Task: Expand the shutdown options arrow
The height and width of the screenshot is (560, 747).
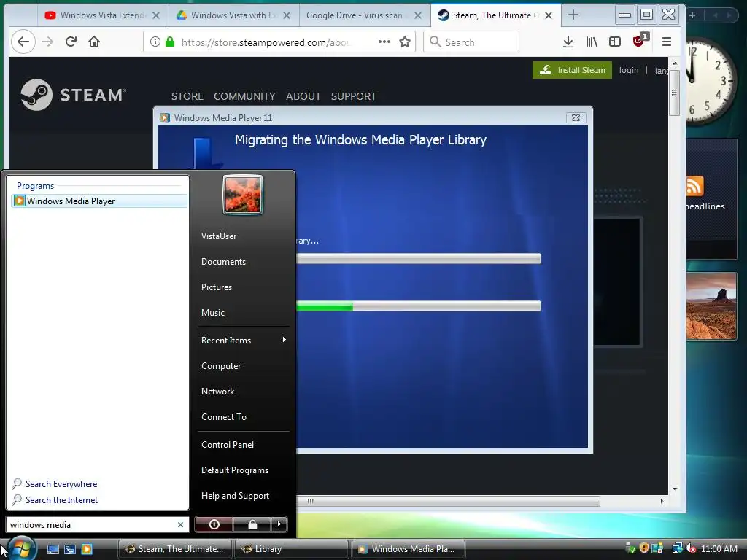Action: point(279,524)
